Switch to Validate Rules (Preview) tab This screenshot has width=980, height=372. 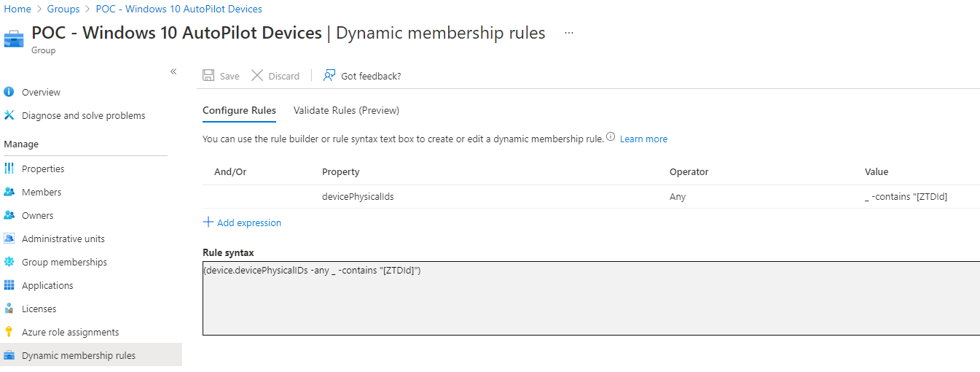[x=346, y=111]
